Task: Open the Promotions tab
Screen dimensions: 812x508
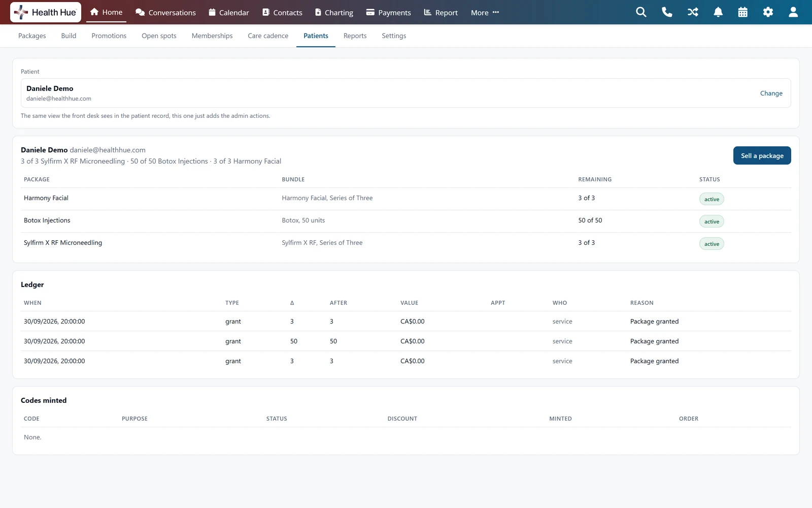Action: (x=109, y=36)
